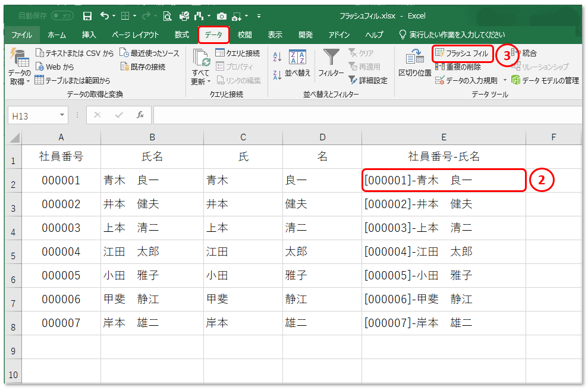Select cell 雄二 in column D

[322, 323]
